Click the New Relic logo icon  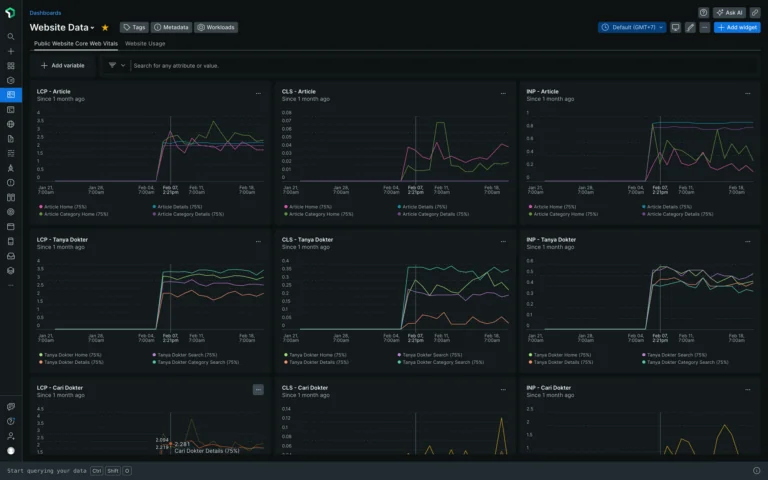point(10,13)
